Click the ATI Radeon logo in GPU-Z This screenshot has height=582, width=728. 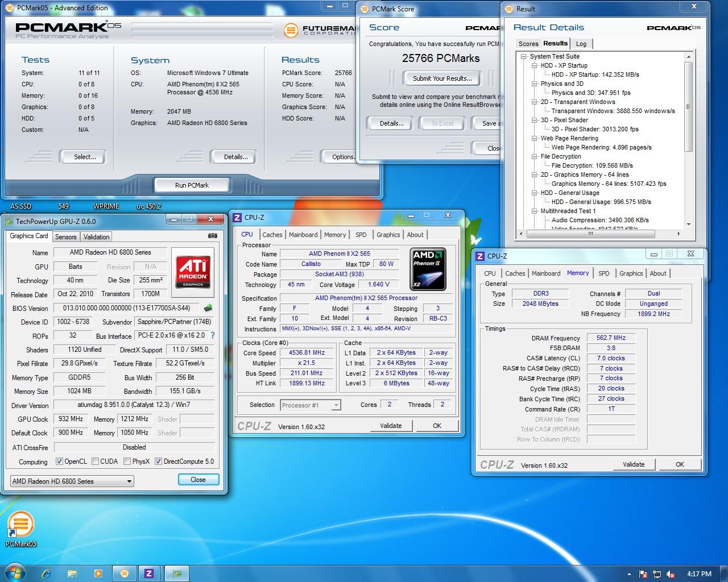[x=193, y=271]
